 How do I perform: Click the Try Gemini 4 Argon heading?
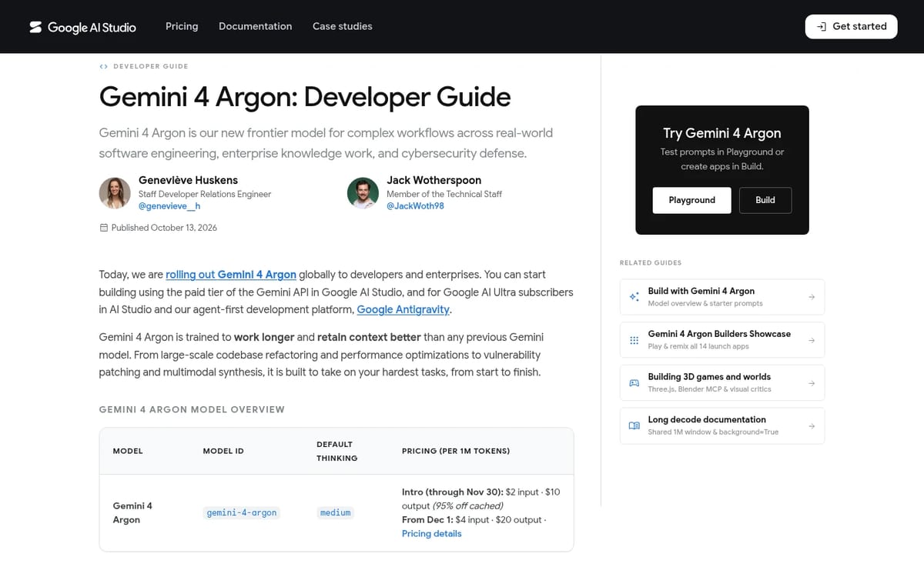(x=722, y=133)
